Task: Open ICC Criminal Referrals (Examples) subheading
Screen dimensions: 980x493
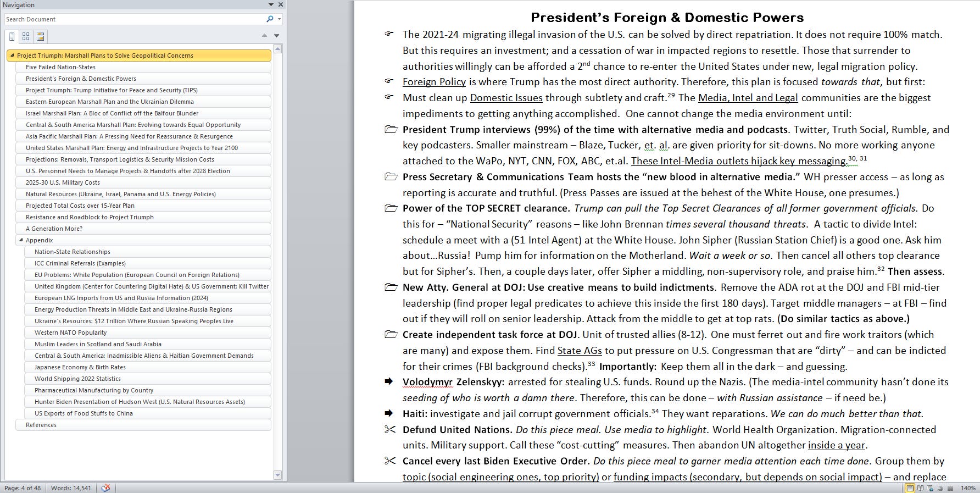Action: tap(148, 263)
